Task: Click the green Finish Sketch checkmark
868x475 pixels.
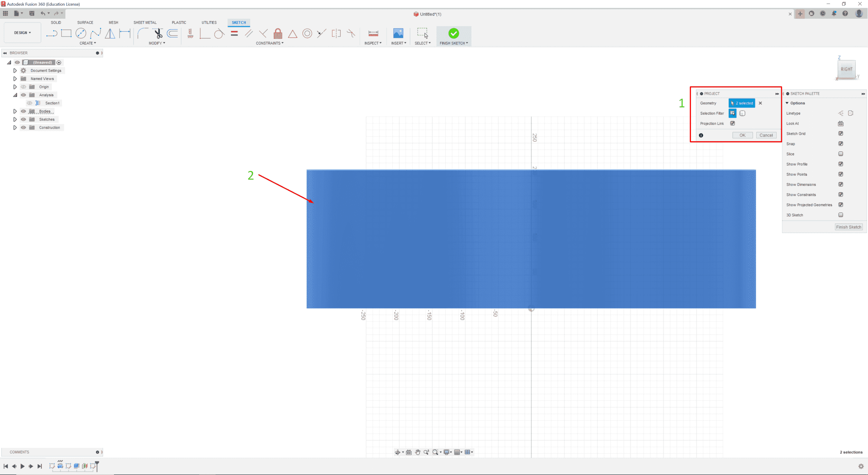Action: point(453,33)
